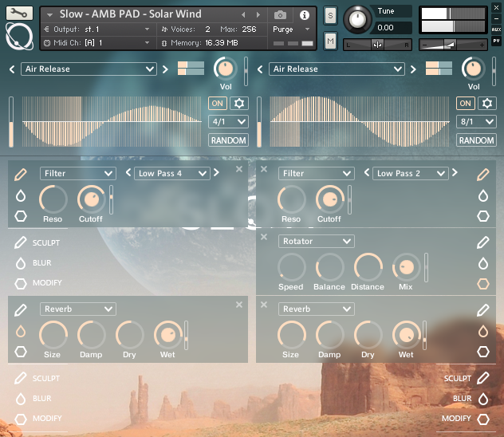Open Low Pass 4 filter type dropdown
The image size is (504, 437).
coord(172,174)
